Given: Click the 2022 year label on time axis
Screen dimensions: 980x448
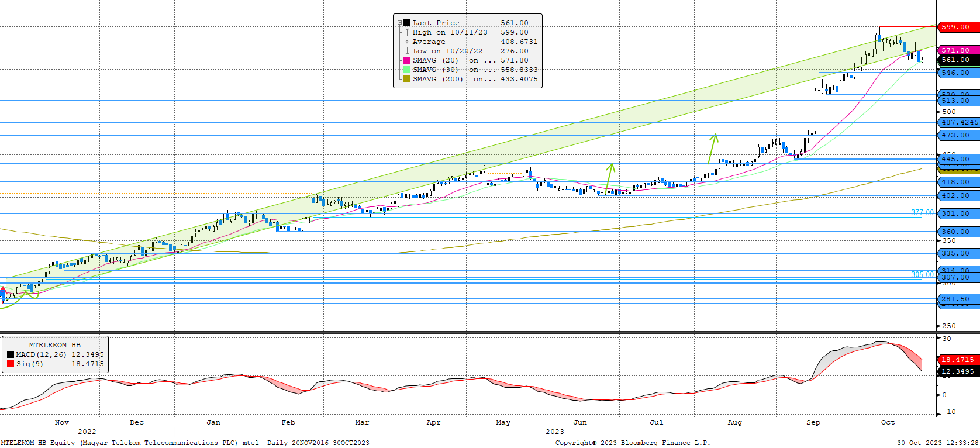Looking at the screenshot, I should click(87, 432).
